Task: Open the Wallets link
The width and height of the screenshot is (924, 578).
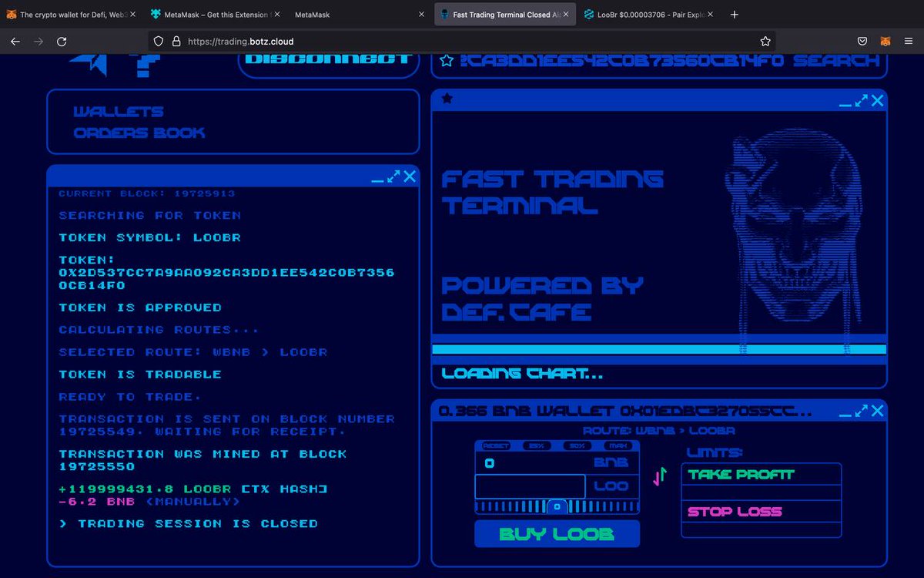Action: tap(119, 112)
